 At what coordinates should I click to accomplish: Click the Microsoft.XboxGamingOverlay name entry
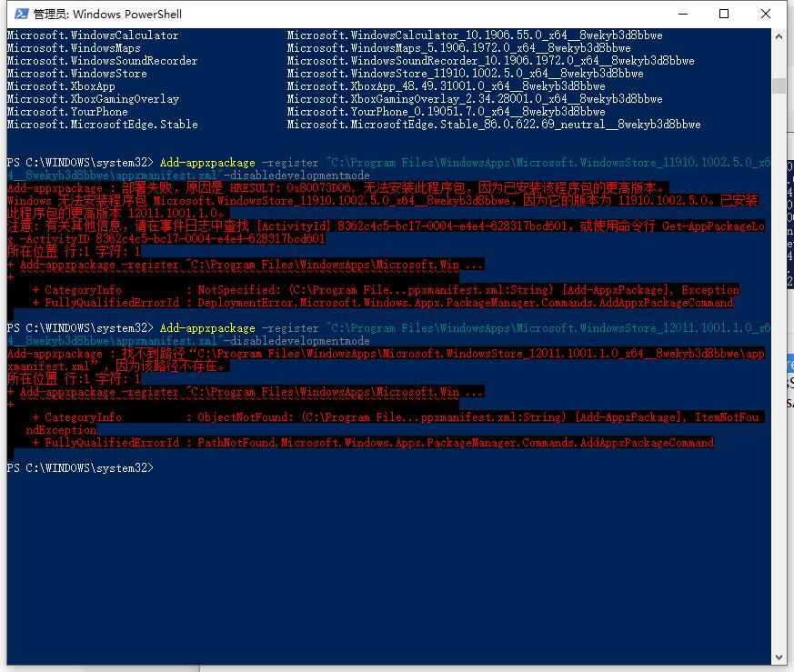(x=93, y=99)
